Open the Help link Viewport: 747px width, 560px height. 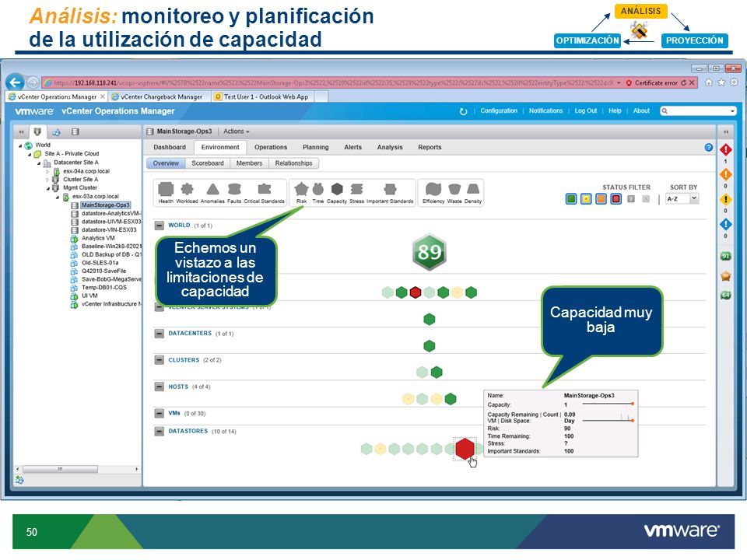coord(615,111)
